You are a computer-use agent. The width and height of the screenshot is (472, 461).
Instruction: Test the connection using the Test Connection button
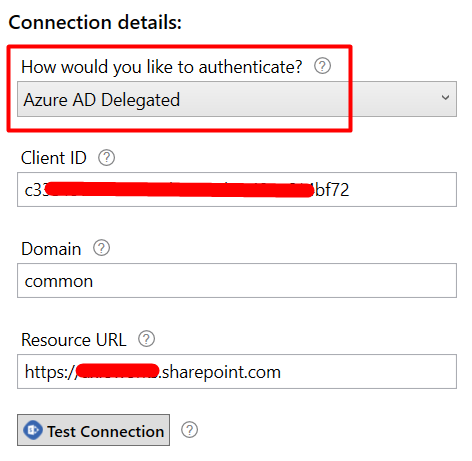point(93,430)
